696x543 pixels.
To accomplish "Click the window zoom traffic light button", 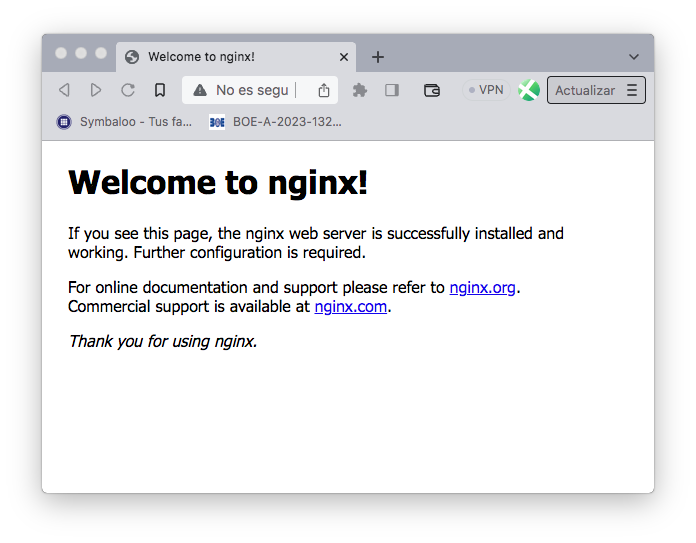I will [x=101, y=53].
